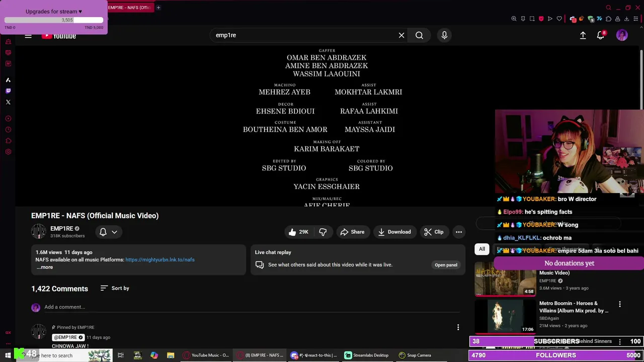Download the NAFS video
This screenshot has width=644, height=362.
(394, 232)
